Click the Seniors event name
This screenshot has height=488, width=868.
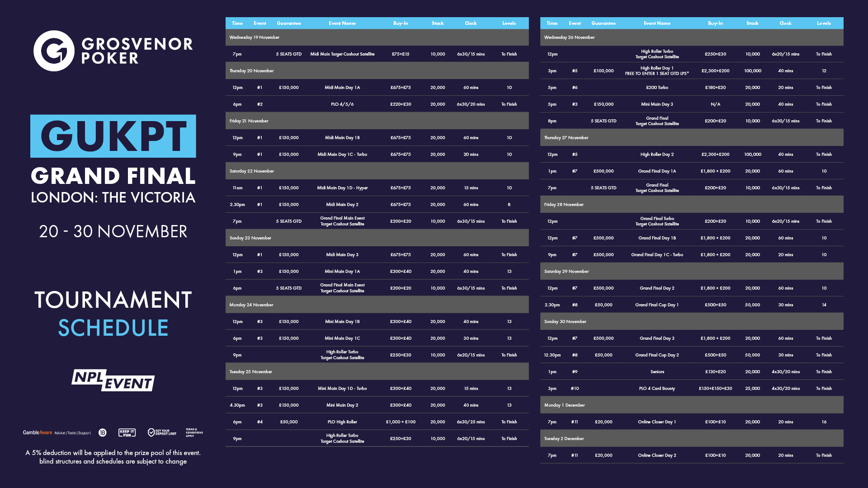point(657,372)
